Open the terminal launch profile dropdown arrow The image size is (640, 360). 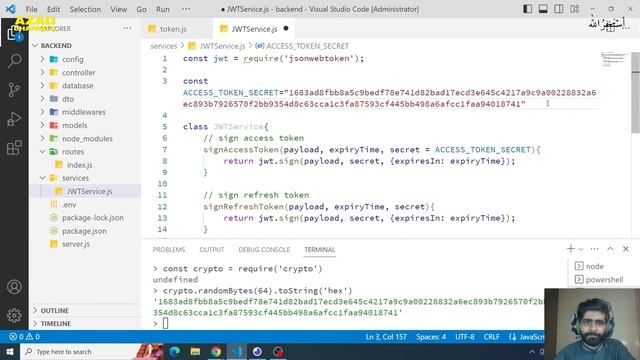pyautogui.click(x=581, y=249)
